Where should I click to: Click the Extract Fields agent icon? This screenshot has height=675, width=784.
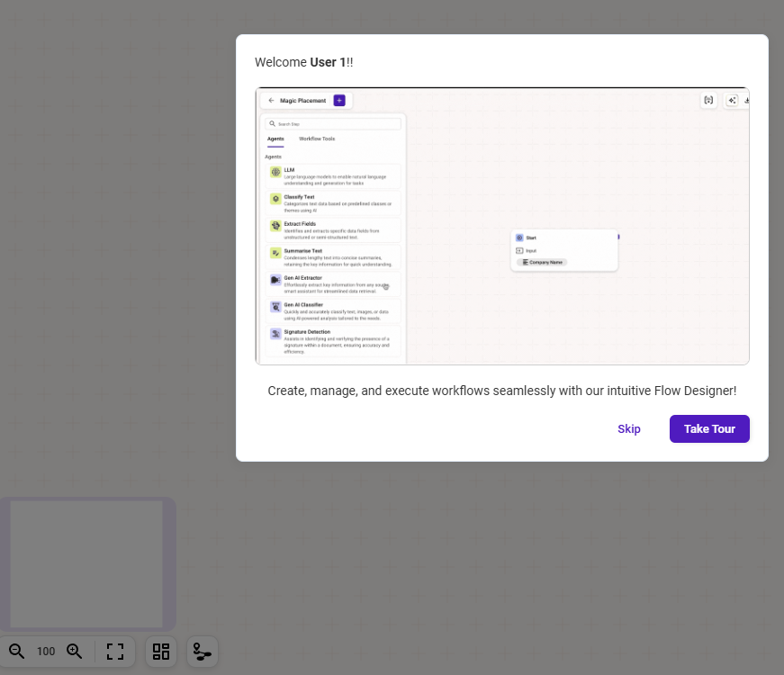[275, 226]
